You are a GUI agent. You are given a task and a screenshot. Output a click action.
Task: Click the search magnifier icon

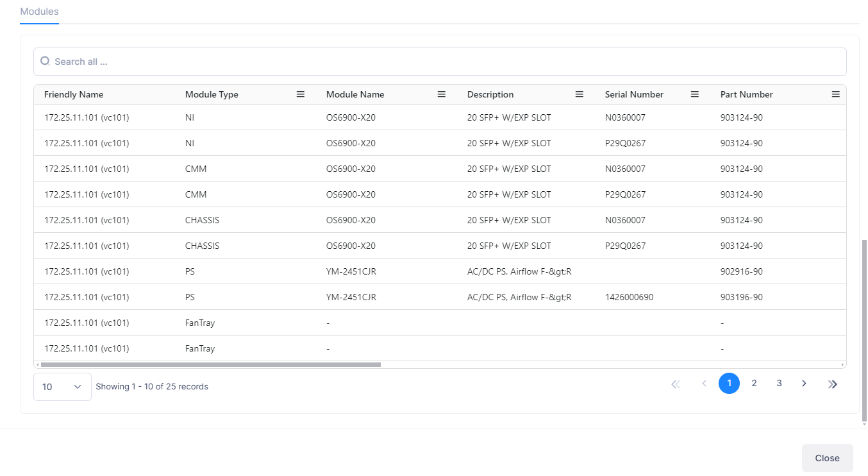coord(45,62)
